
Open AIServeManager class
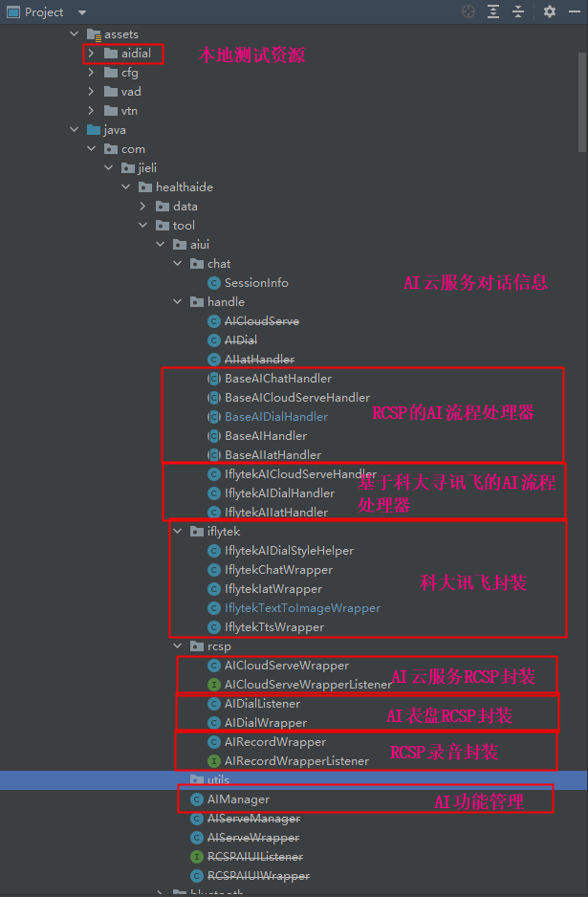[x=253, y=819]
